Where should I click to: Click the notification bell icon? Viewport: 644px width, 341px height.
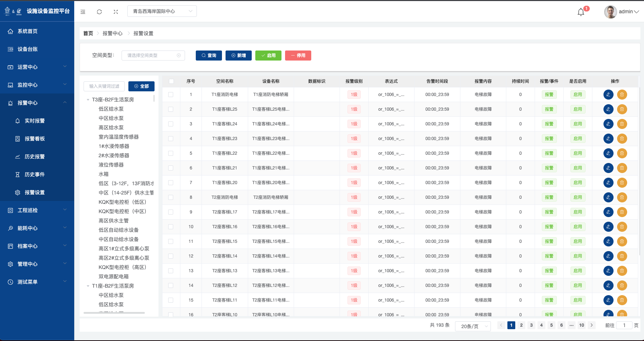point(581,12)
